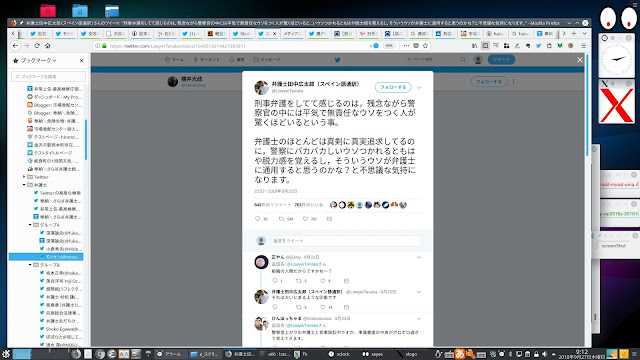This screenshot has height=360, width=640.
Task: Follow LawyerTanaka with フォローする in tweet
Action: 393,87
